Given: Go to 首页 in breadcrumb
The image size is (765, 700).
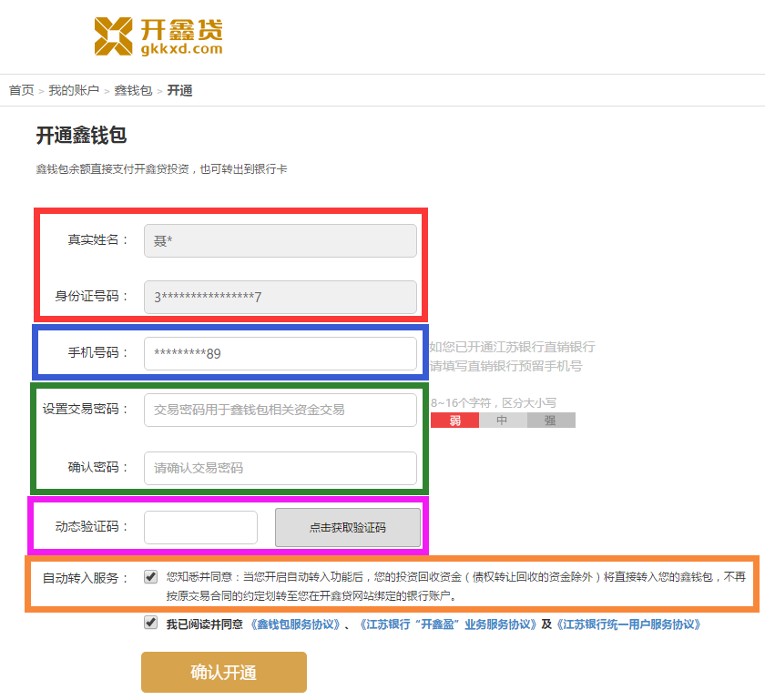Looking at the screenshot, I should pos(22,90).
